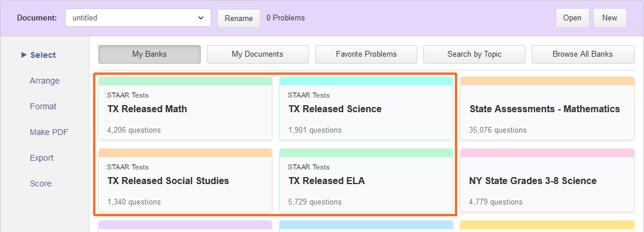Go to the Format step

click(43, 106)
